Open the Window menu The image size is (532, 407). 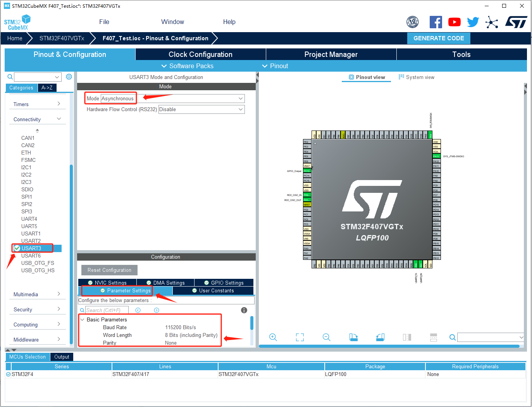[172, 22]
